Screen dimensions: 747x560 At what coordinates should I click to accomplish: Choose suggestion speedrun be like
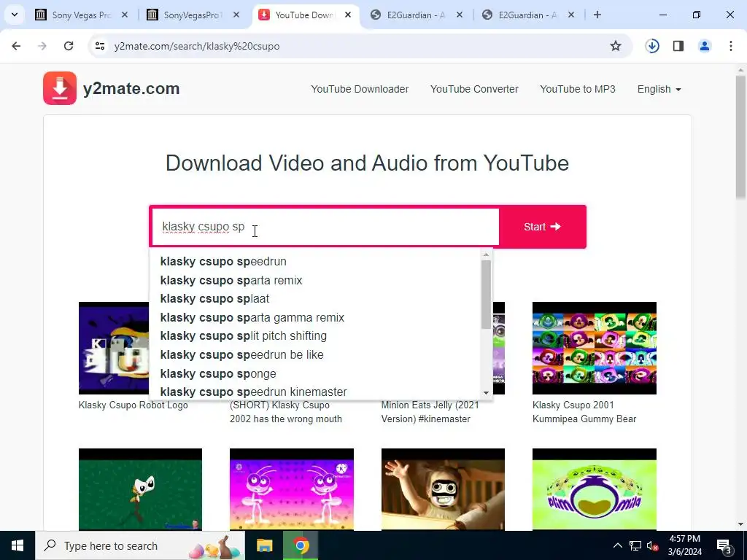(x=315, y=355)
